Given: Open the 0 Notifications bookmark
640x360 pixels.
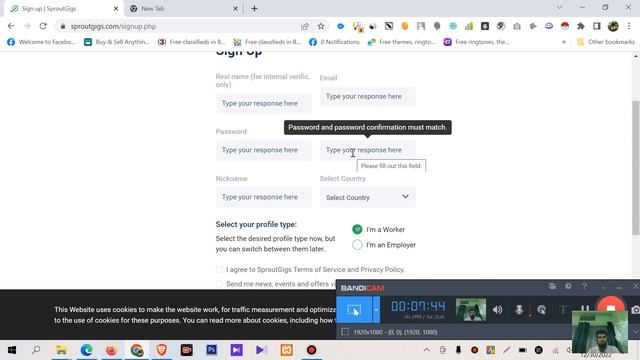Looking at the screenshot, I should 334,42.
